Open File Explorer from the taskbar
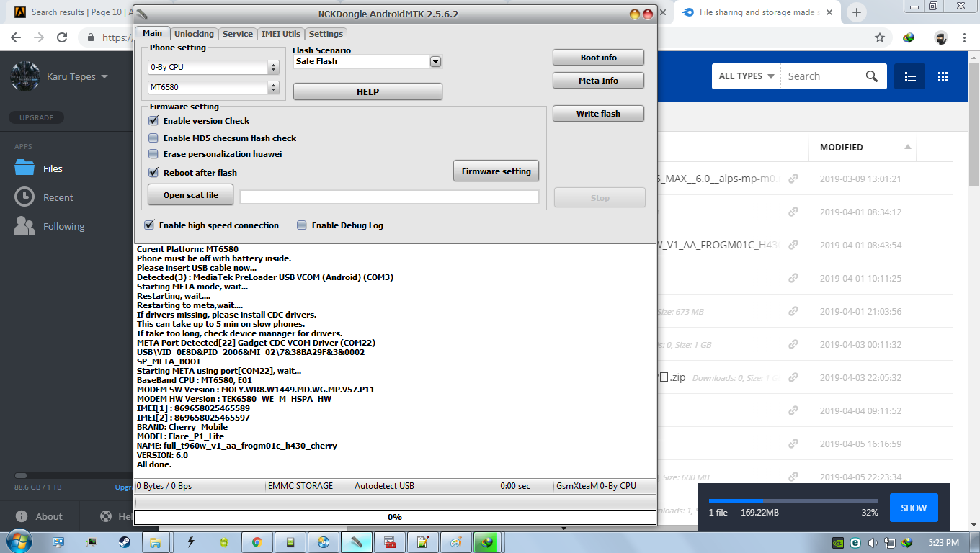Screen dimensions: 980x553 [x=156, y=542]
